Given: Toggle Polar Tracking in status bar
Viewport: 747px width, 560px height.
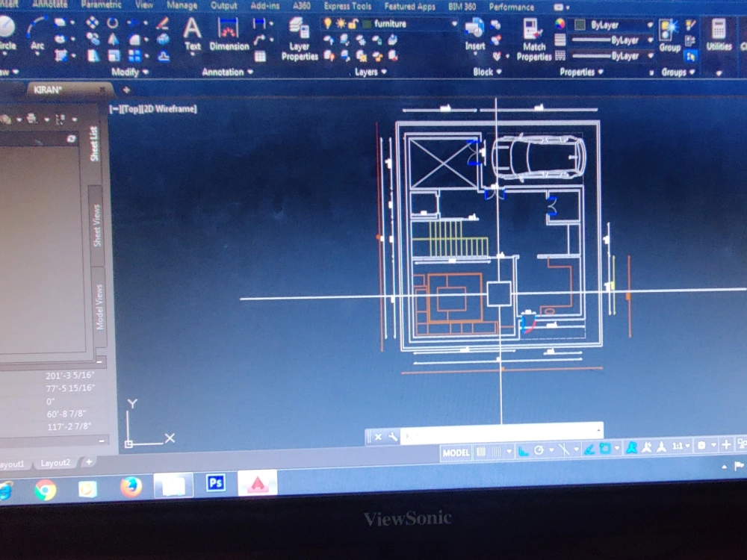Looking at the screenshot, I should [539, 450].
